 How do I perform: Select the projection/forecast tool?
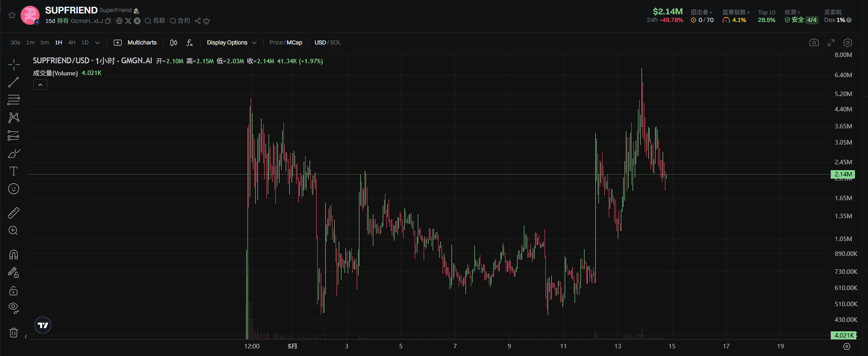[x=14, y=136]
